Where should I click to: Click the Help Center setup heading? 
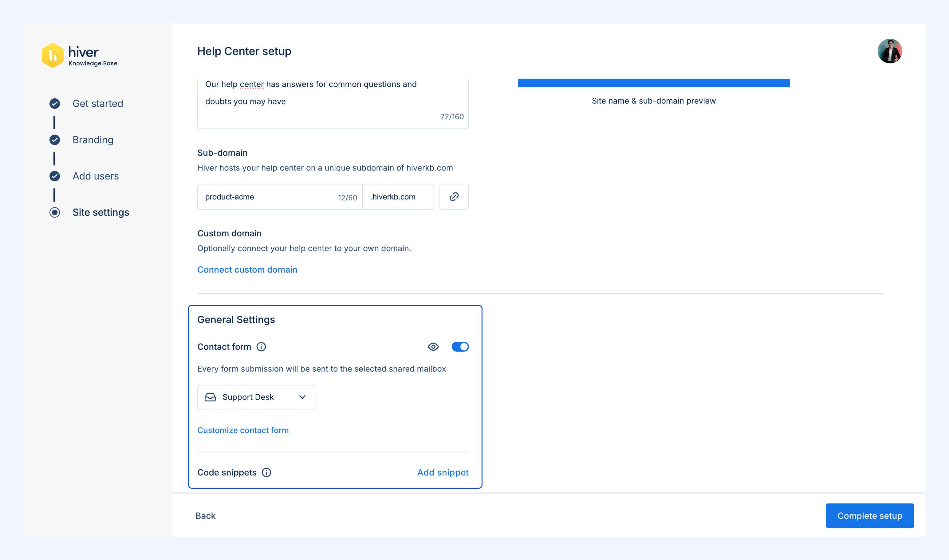pos(244,51)
